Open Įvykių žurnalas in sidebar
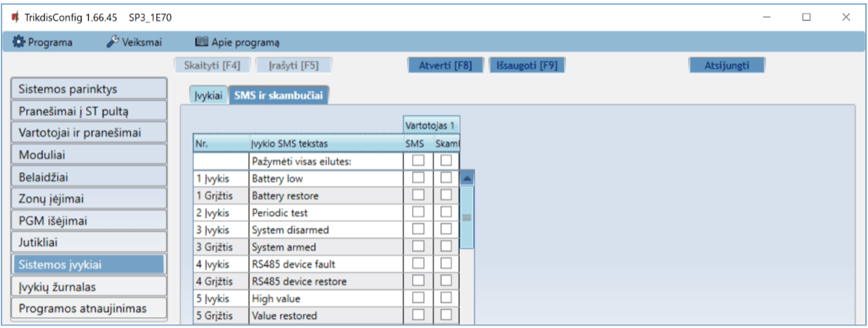Screen dimensions: 868x328 (x=88, y=287)
